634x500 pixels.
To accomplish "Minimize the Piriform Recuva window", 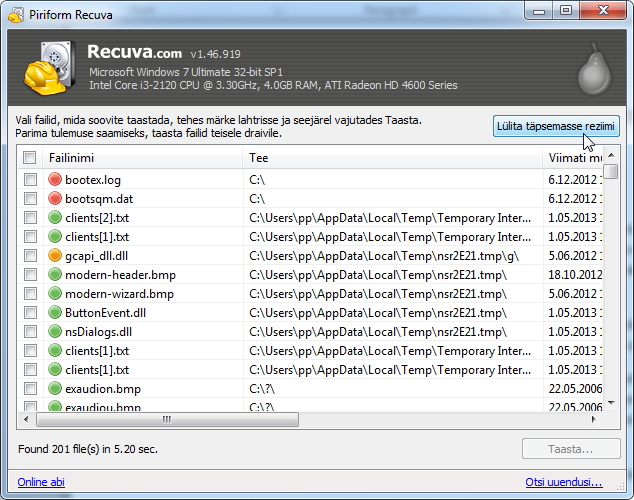I will (539, 10).
